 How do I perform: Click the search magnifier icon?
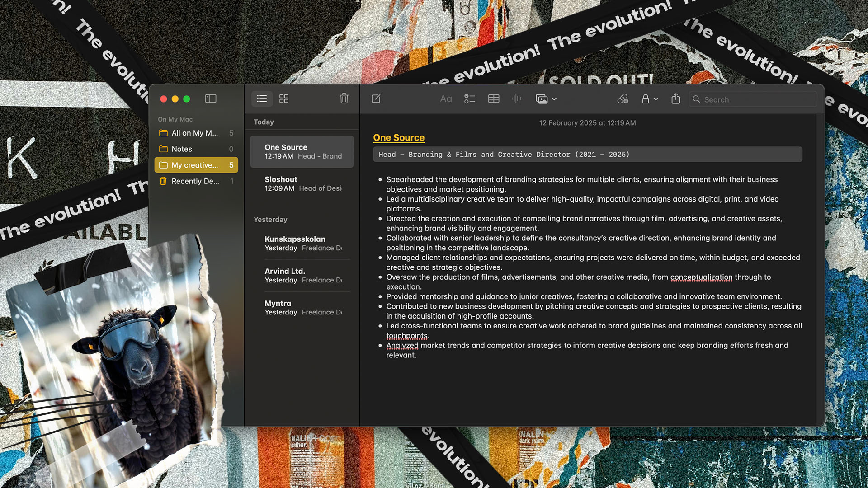(697, 99)
